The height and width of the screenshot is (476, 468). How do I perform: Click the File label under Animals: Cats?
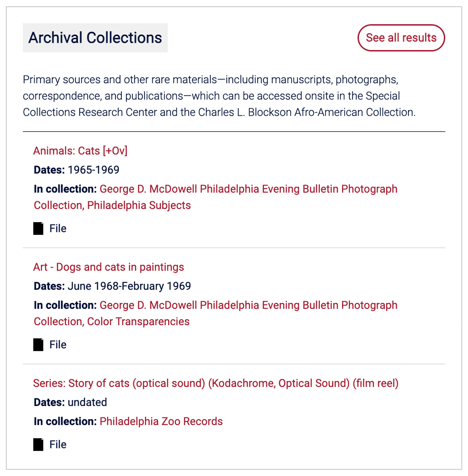(58, 228)
